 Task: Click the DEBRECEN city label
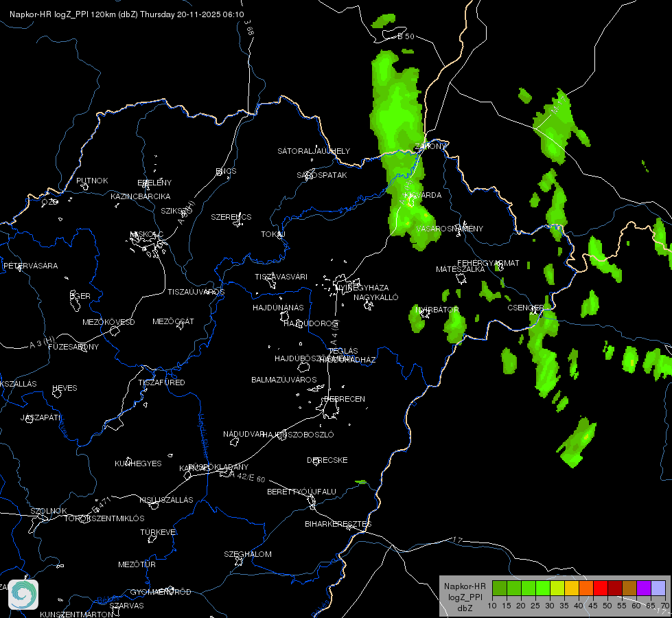click(345, 399)
